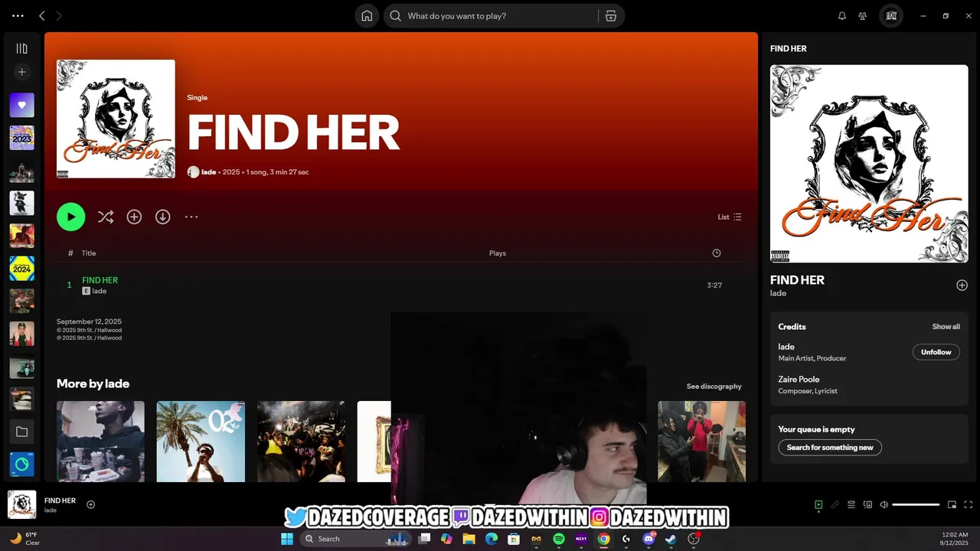Open the user profile avatar menu

tap(891, 16)
